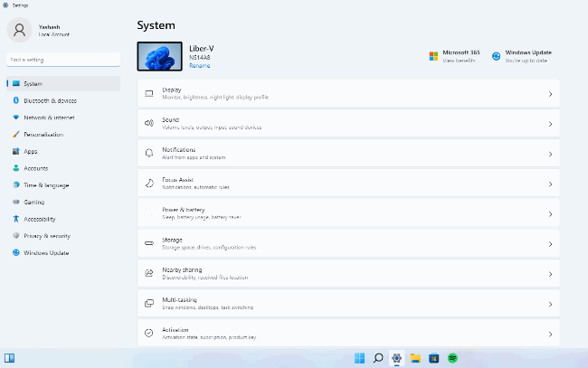Click the Microsoft 365 logo icon
Image resolution: width=588 pixels, height=368 pixels.
(433, 56)
